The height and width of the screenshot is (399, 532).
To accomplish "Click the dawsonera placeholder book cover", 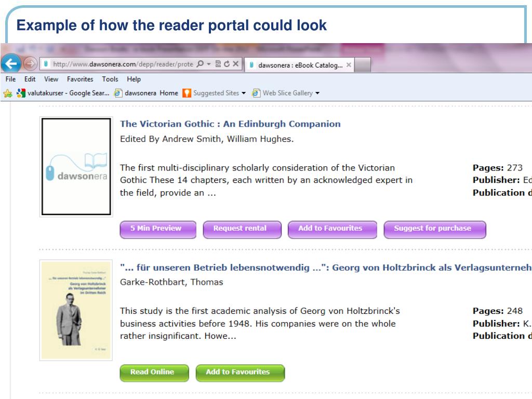I will (76, 167).
